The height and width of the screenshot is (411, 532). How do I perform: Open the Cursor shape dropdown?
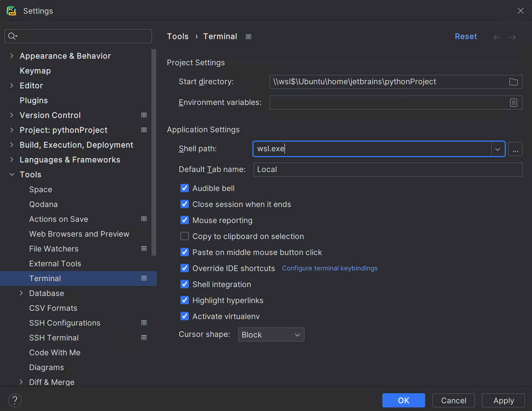point(297,334)
